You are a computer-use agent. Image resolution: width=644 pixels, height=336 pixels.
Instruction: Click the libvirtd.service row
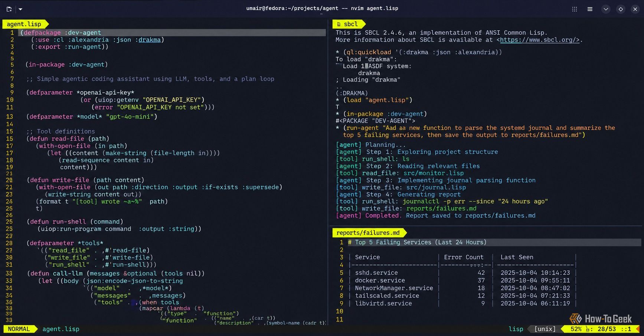click(462, 303)
